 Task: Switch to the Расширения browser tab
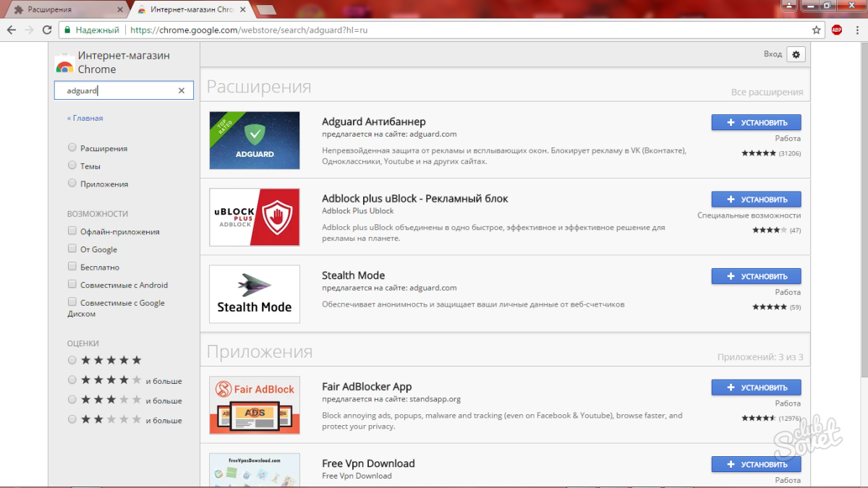click(x=65, y=10)
